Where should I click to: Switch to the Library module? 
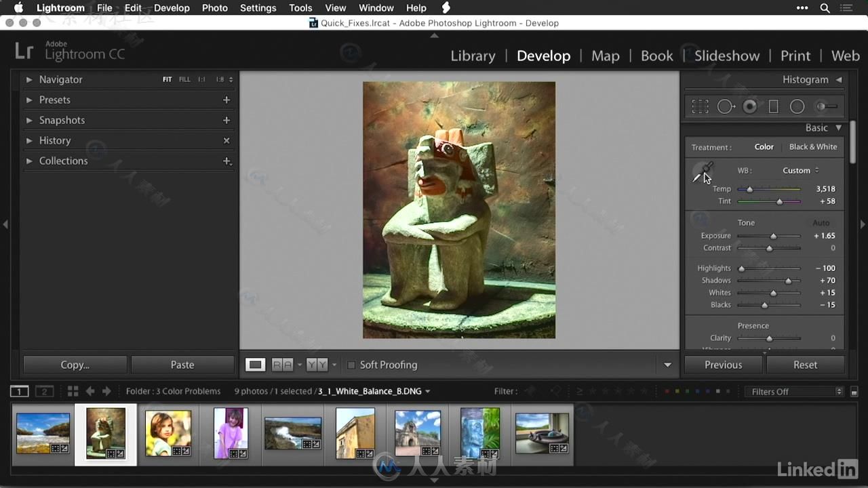click(x=473, y=56)
